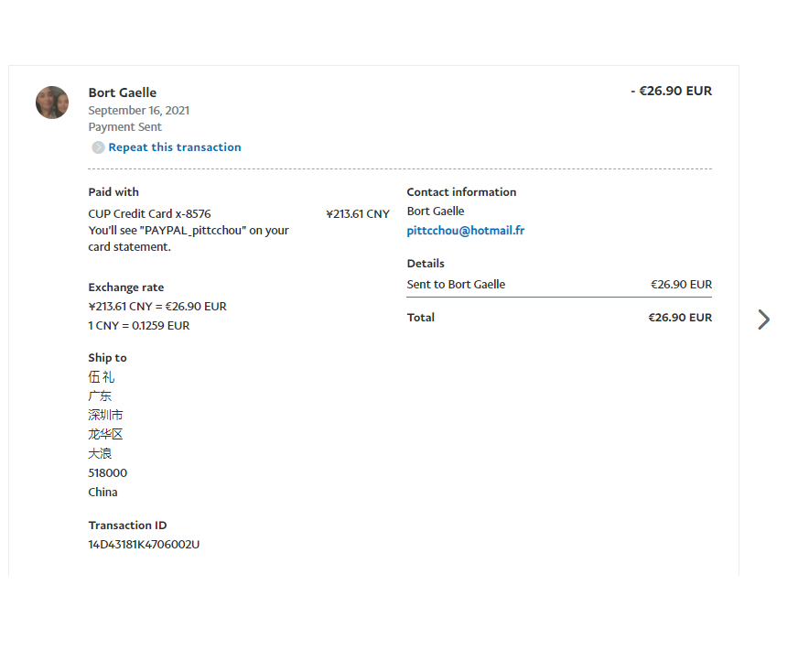The image size is (809, 672).
Task: Click the Contact information heading
Action: (x=461, y=192)
